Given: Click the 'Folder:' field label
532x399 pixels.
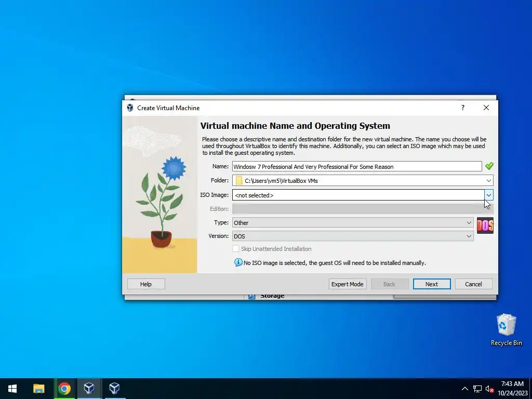Looking at the screenshot, I should pyautogui.click(x=220, y=180).
